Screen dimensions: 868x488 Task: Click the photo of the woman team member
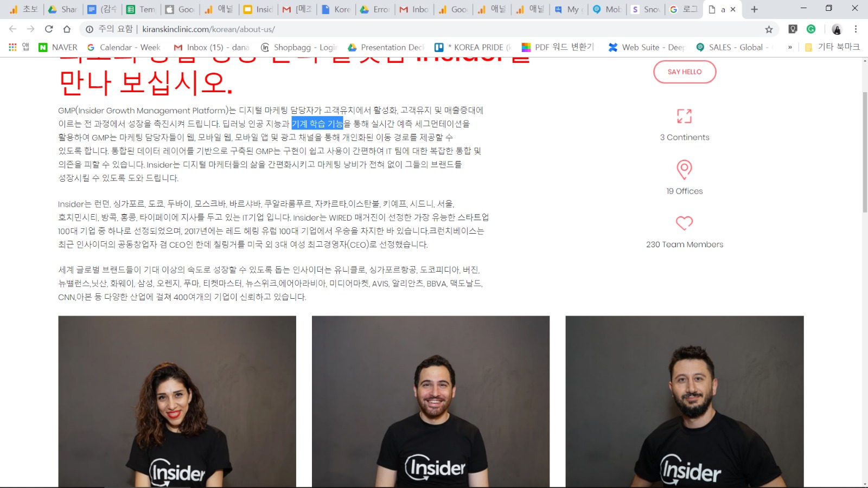177,401
